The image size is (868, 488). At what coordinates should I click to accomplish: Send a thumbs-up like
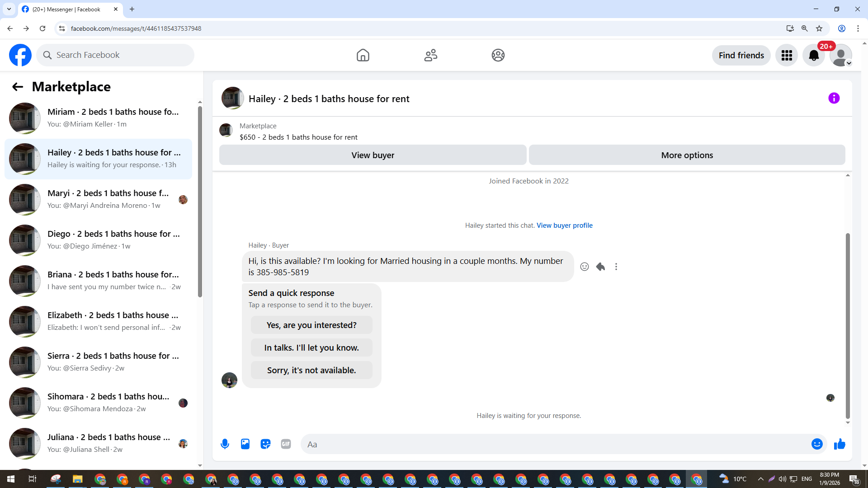(x=840, y=444)
